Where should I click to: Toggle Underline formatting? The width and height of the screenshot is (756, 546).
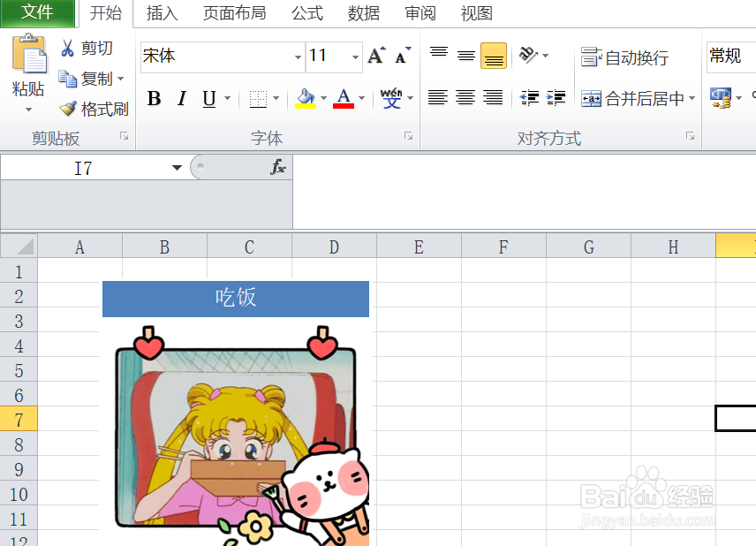click(209, 98)
